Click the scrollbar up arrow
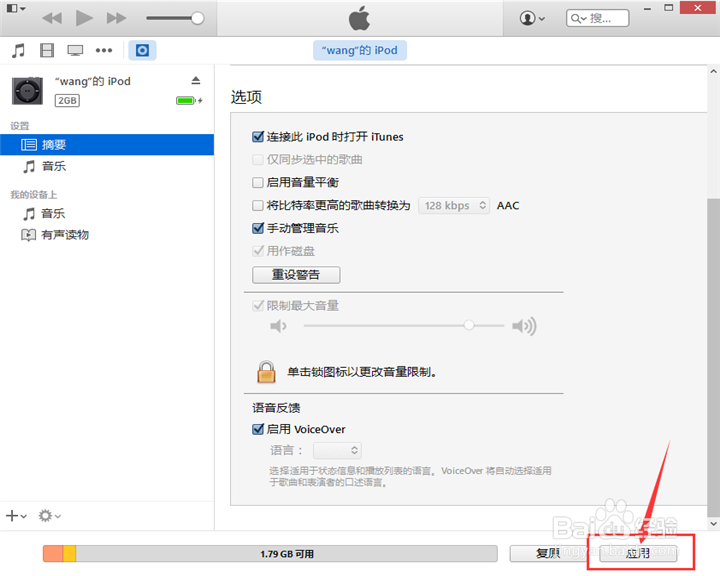 pos(713,71)
